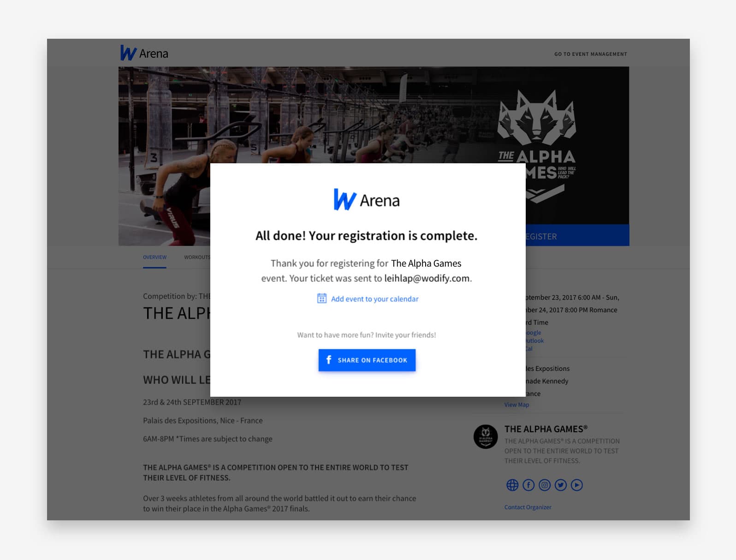Click the Alpha Games round organizer avatar
The image size is (736, 560).
[486, 436]
